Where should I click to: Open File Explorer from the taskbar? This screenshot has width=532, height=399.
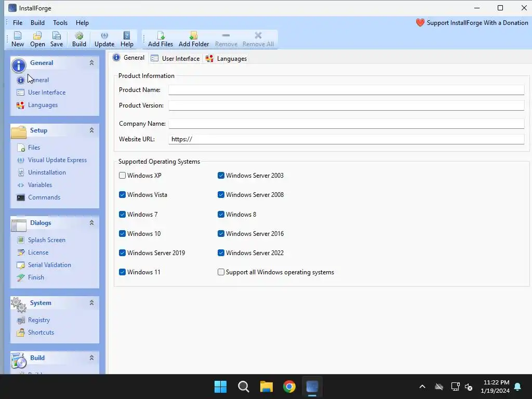267,387
